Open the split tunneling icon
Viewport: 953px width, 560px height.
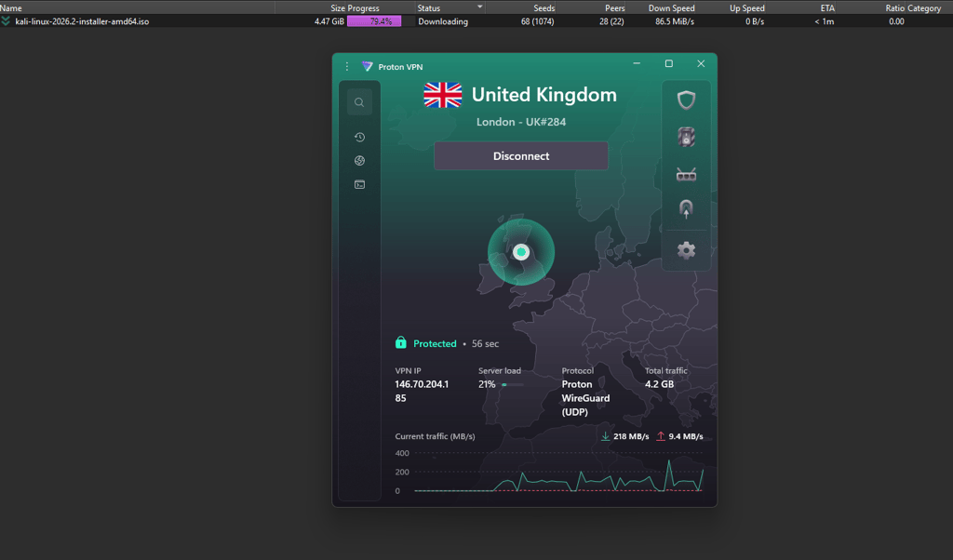point(686,209)
